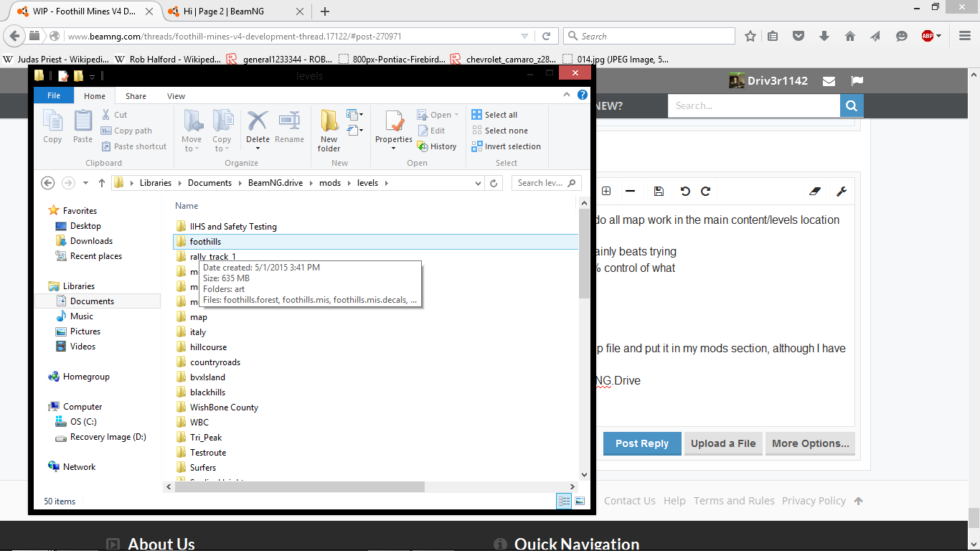Open file History from the ribbon
Image resolution: width=980 pixels, height=551 pixels.
tap(437, 146)
